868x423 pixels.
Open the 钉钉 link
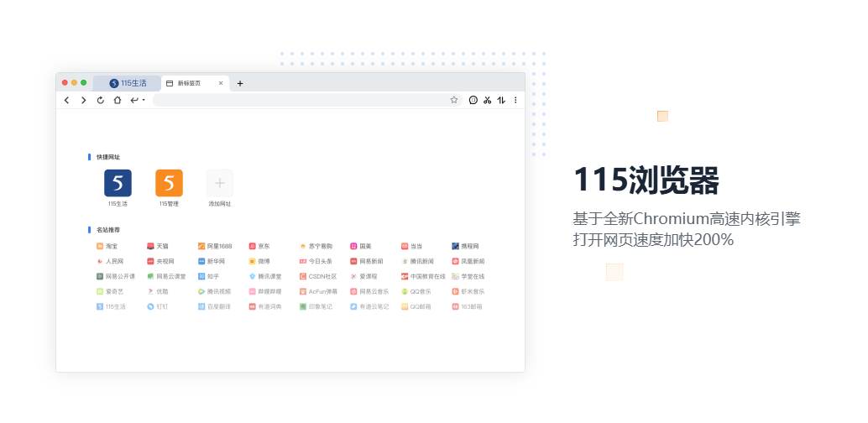(x=158, y=306)
